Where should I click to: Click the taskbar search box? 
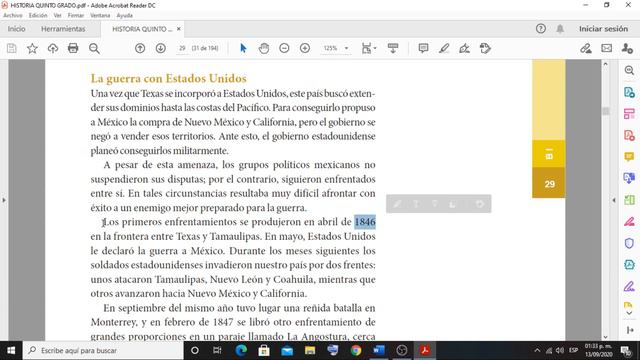tap(103, 350)
